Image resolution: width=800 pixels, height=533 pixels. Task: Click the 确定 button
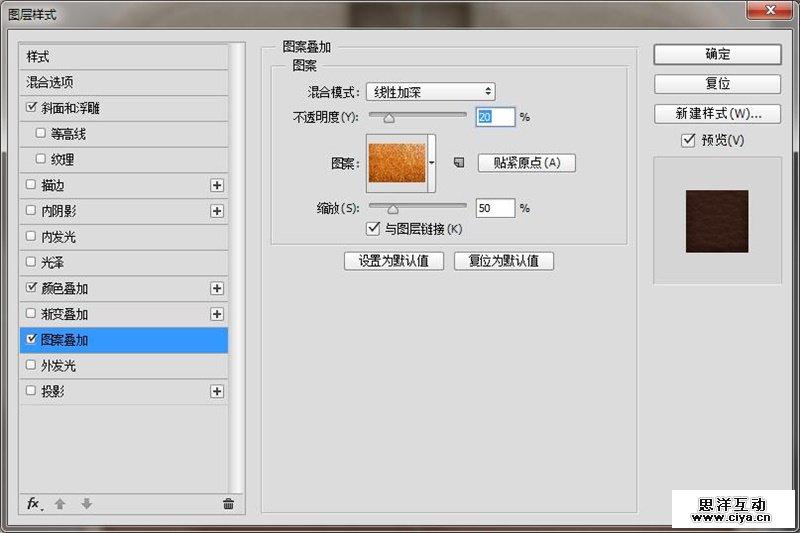tap(717, 55)
